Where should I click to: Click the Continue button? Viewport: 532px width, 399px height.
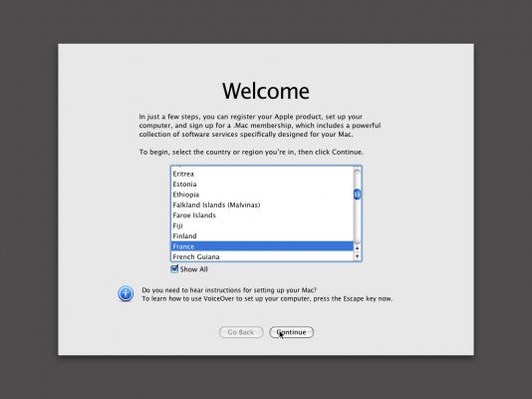tap(292, 332)
